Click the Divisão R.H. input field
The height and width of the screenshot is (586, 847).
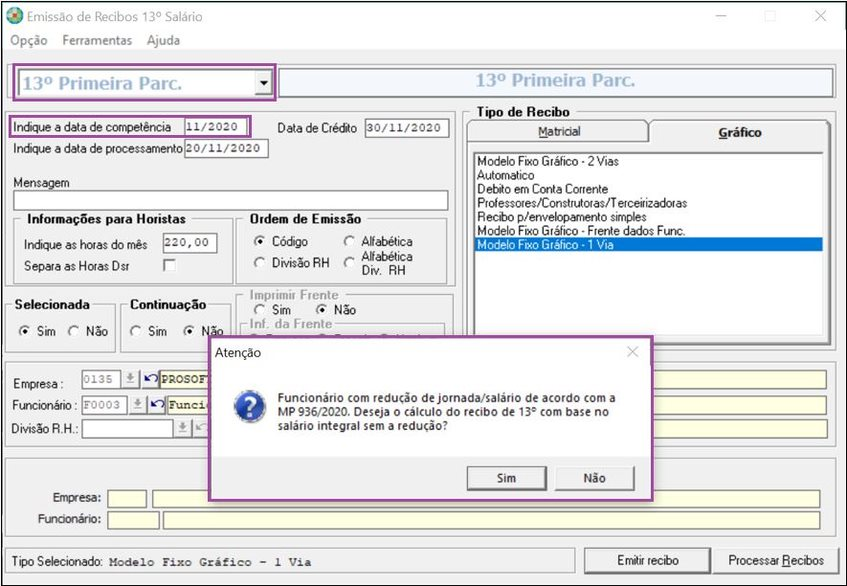pos(127,429)
